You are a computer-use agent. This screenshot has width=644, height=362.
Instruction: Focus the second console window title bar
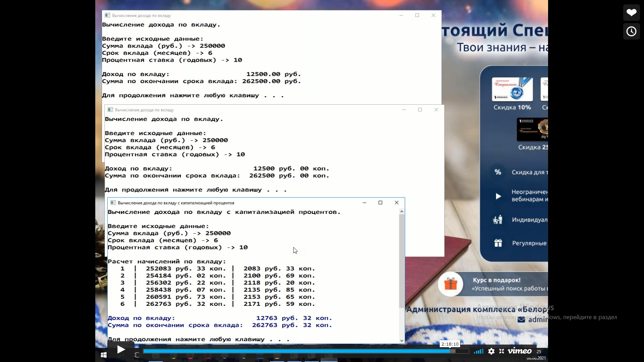tap(255, 110)
